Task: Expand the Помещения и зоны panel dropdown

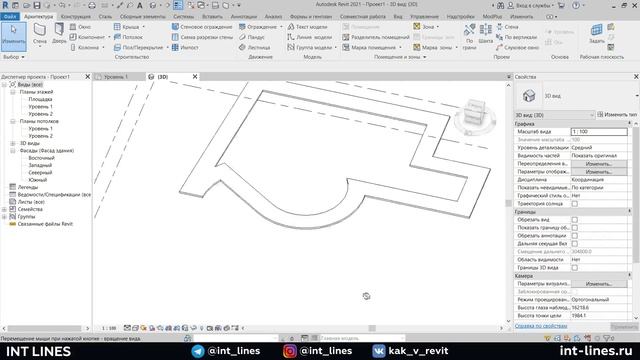Action: click(400, 57)
